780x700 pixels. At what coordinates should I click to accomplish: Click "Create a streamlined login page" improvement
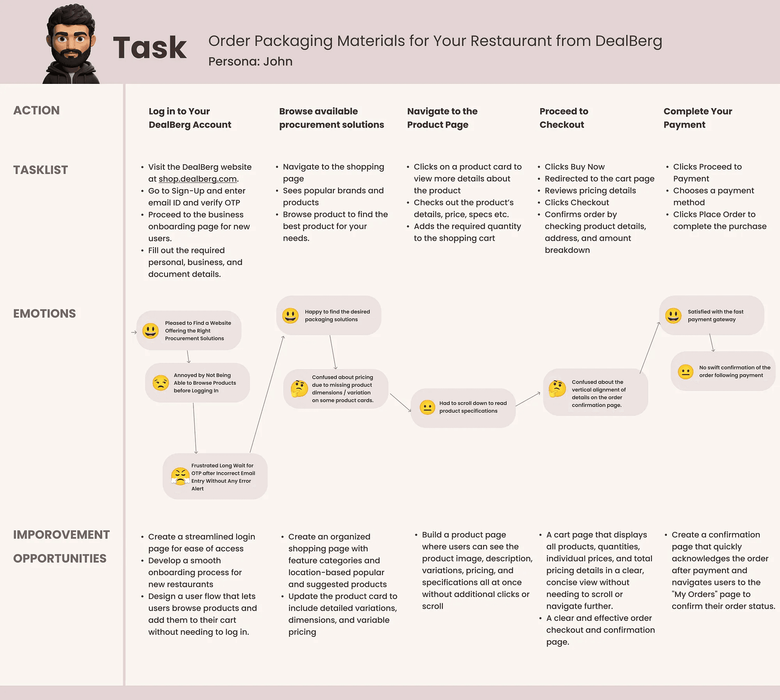pos(201,543)
